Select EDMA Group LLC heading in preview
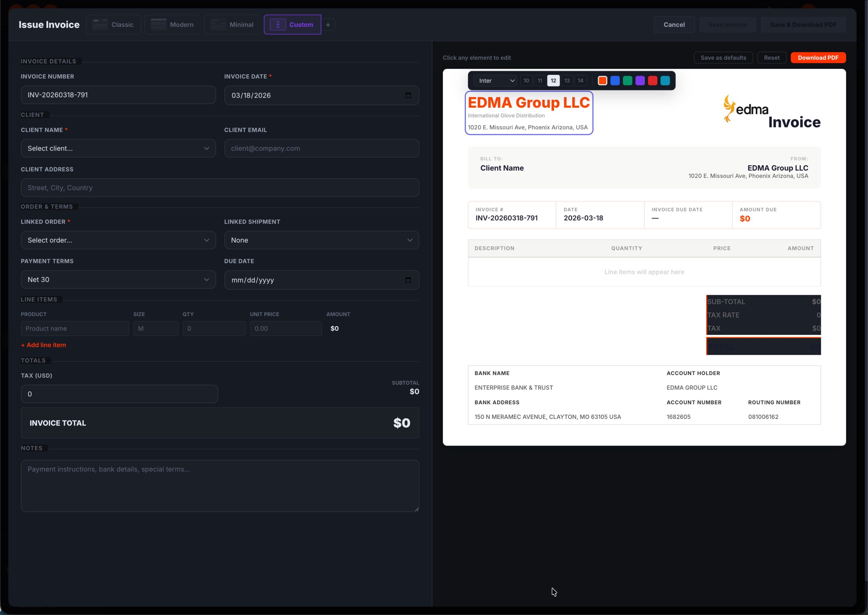Viewport: 868px width, 615px height. coord(529,103)
